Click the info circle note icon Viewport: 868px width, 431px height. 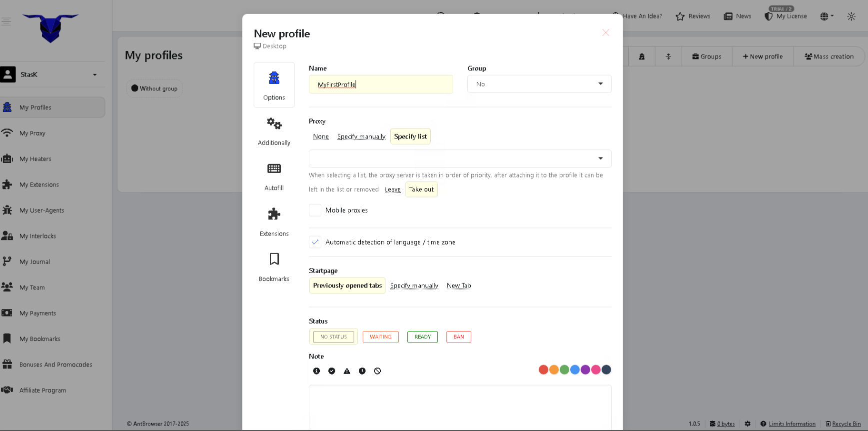click(x=316, y=371)
